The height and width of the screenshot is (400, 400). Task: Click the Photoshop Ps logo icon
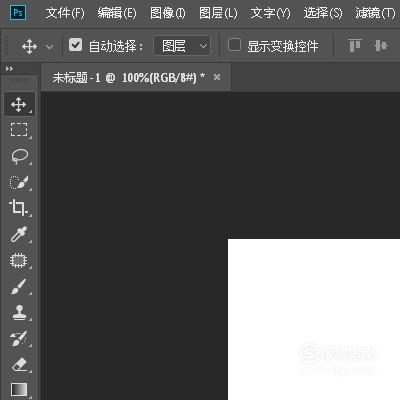click(18, 13)
